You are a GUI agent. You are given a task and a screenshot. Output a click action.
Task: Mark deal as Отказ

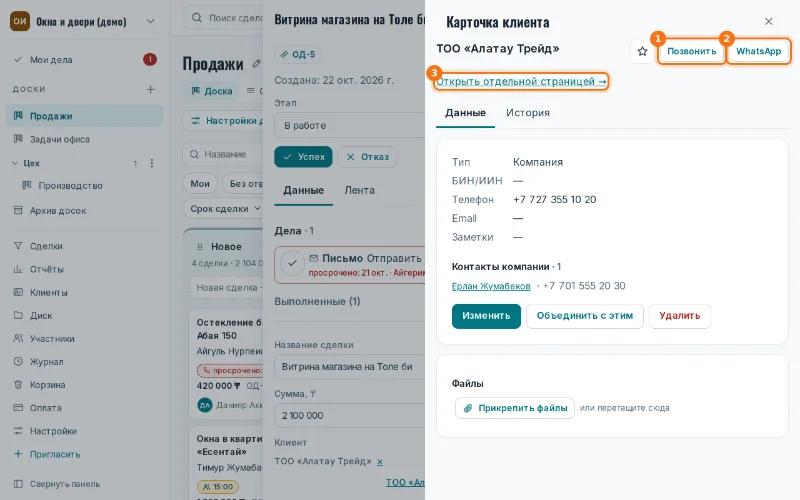pos(367,157)
